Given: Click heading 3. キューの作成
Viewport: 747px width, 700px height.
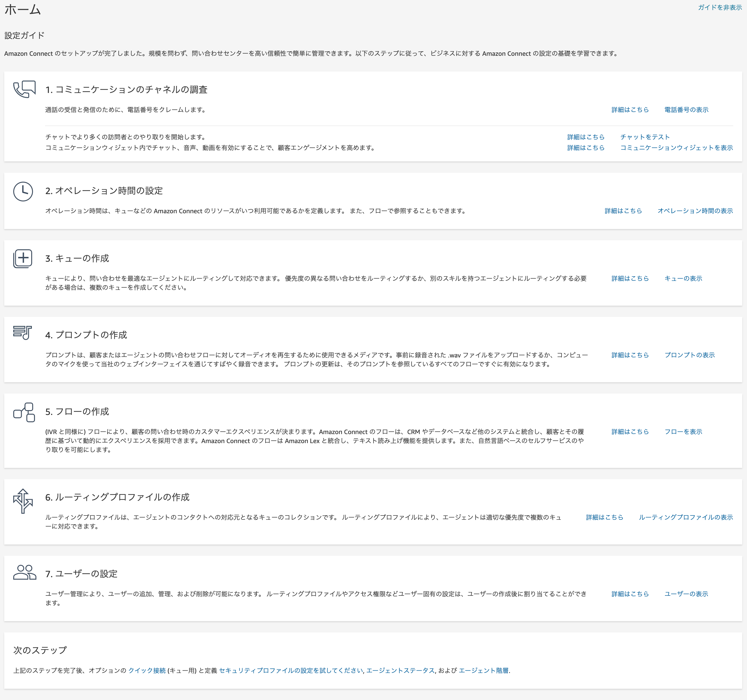Looking at the screenshot, I should [77, 258].
